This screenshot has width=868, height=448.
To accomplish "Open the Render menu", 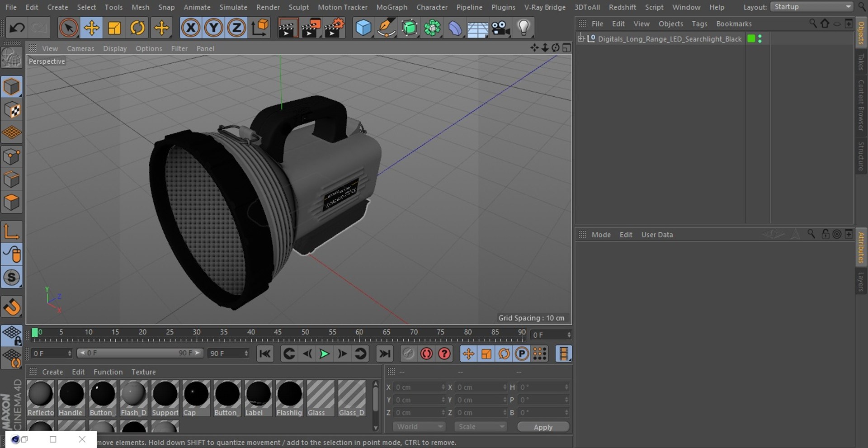I will point(268,7).
